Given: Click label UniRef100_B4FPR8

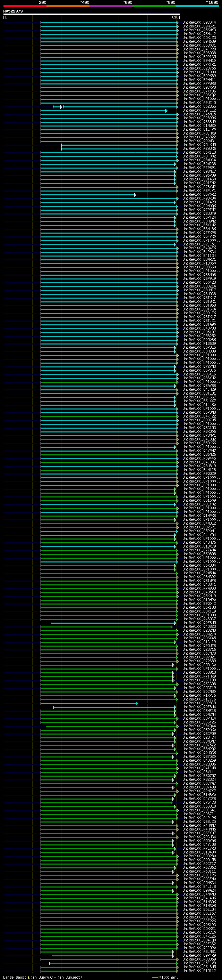Looking at the screenshot, I should pos(199,49).
